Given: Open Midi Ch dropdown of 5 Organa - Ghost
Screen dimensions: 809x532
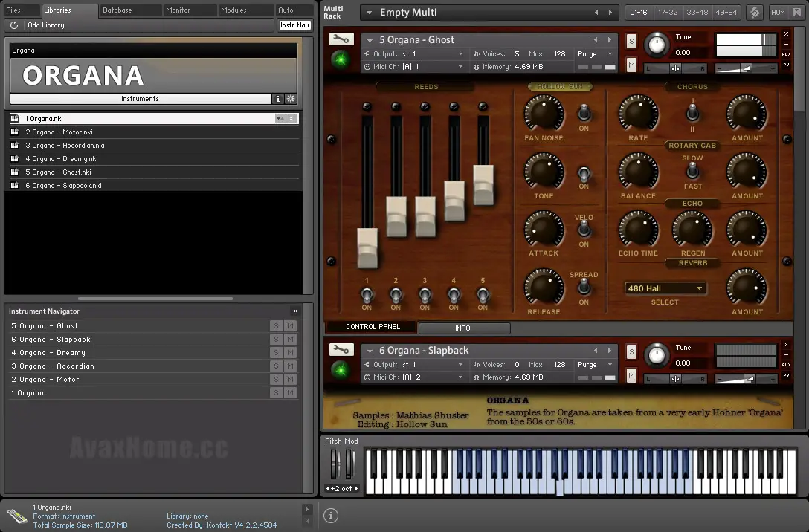Looking at the screenshot, I should tap(413, 67).
